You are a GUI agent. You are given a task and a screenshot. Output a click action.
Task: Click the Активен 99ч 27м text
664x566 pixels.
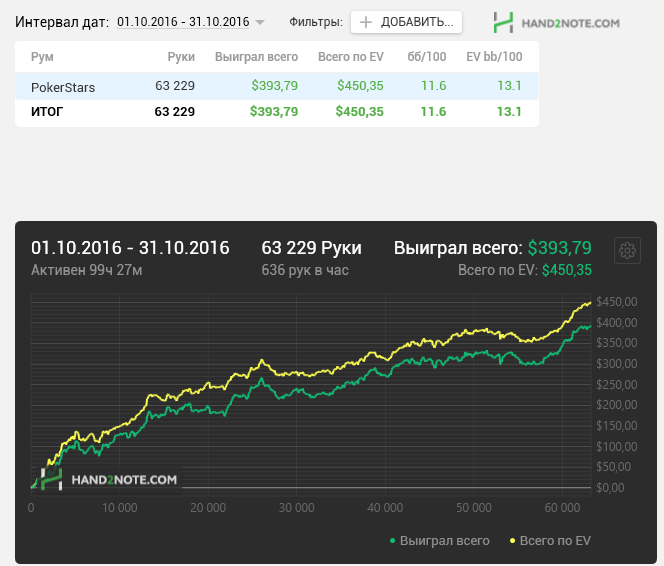[86, 270]
